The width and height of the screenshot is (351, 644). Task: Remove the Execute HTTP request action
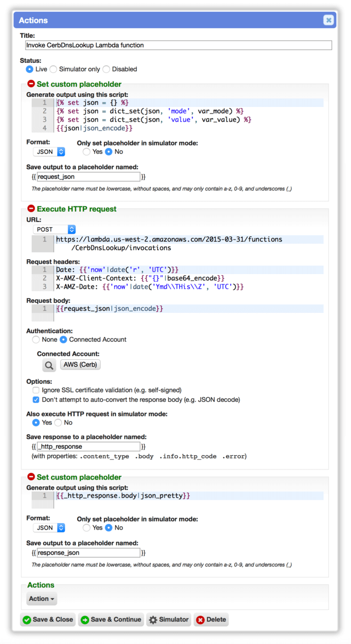(31, 209)
